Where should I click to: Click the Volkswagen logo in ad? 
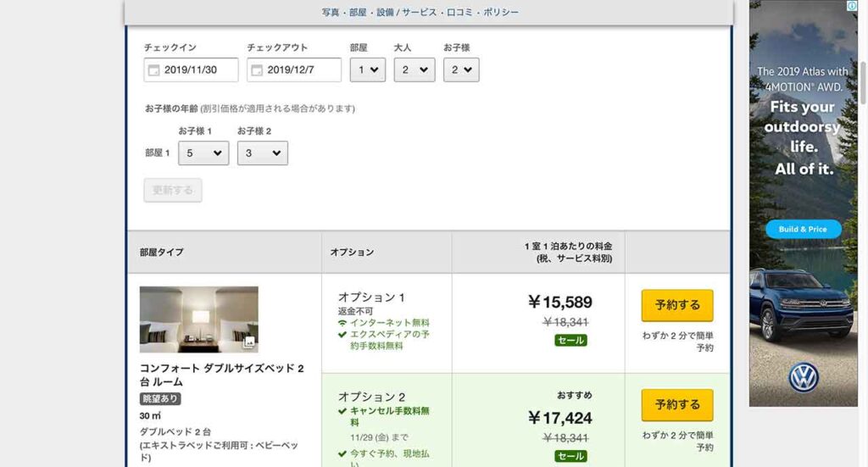click(x=803, y=376)
